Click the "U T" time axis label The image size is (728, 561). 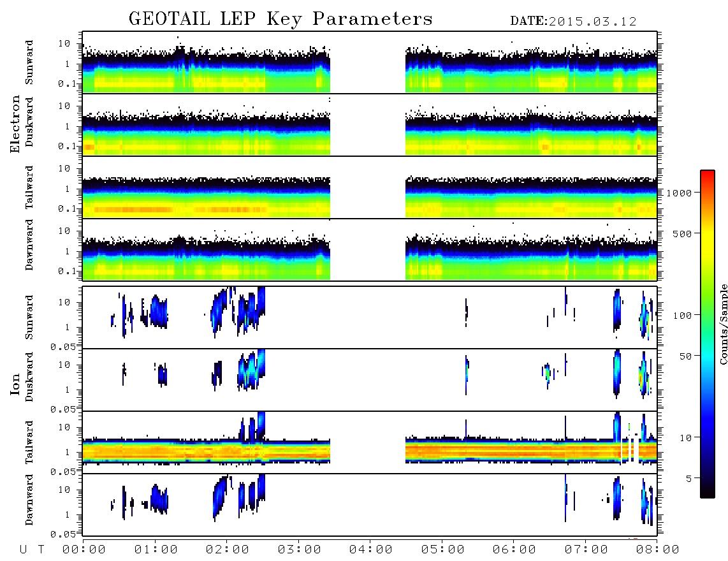[x=32, y=550]
